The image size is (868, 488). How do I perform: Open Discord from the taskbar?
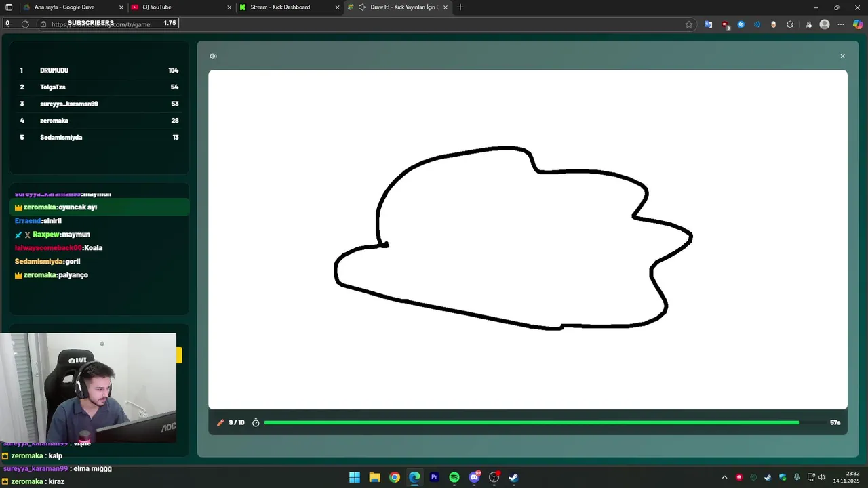[x=475, y=477]
